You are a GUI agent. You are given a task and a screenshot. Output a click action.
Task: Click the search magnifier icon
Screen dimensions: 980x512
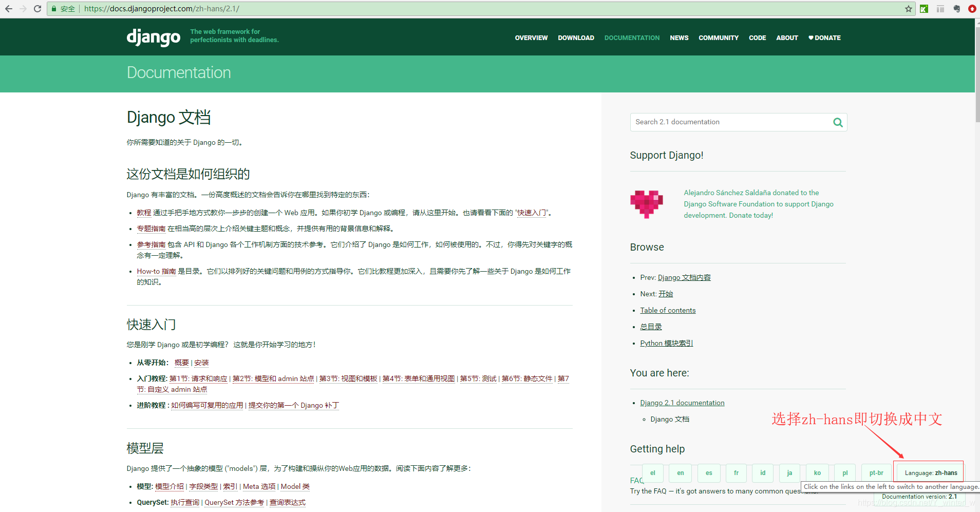838,122
